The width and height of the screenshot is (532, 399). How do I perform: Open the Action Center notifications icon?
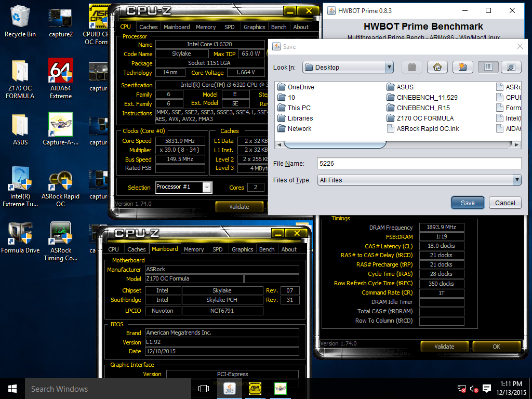click(487, 389)
